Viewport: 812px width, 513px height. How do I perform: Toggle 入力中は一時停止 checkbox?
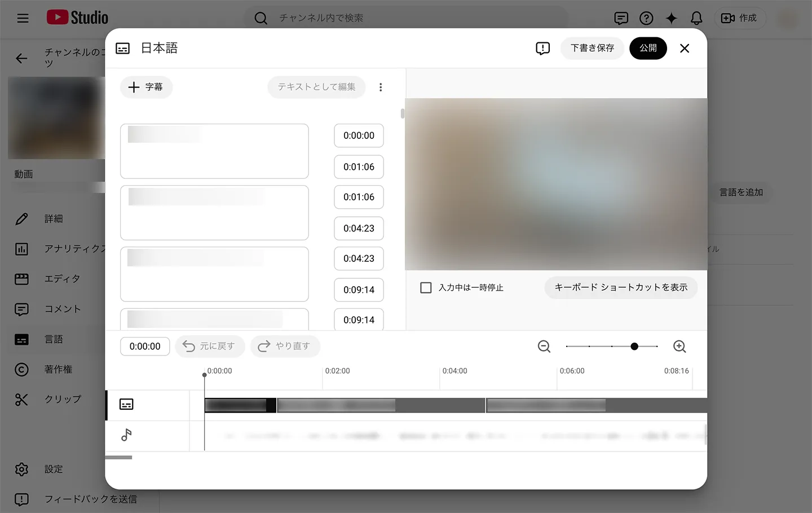426,288
